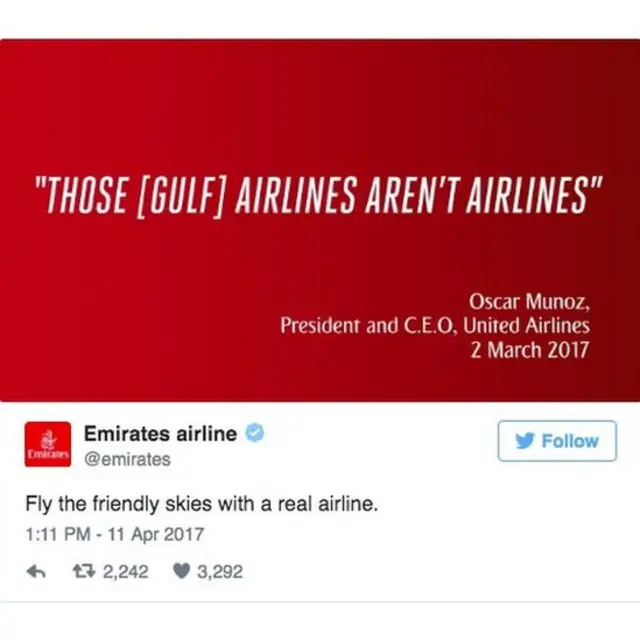640x640 pixels.
Task: View the 3,292 likes count
Action: 219,572
